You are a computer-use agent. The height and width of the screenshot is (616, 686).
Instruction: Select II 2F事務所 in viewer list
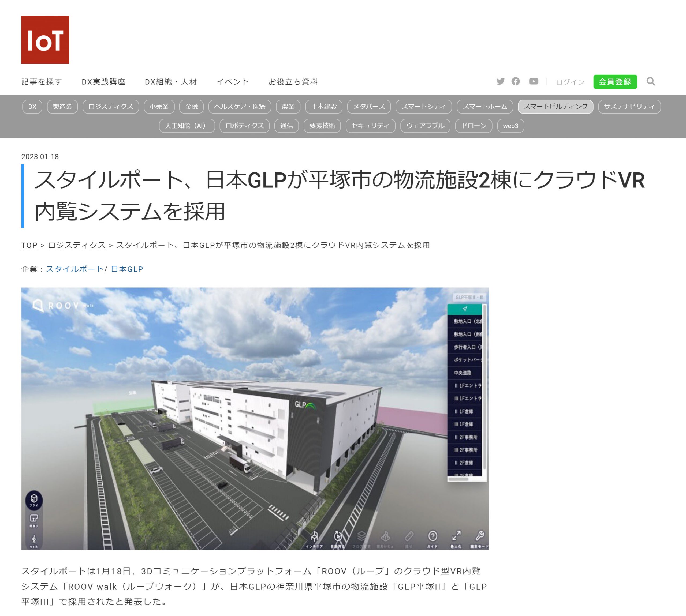465,437
